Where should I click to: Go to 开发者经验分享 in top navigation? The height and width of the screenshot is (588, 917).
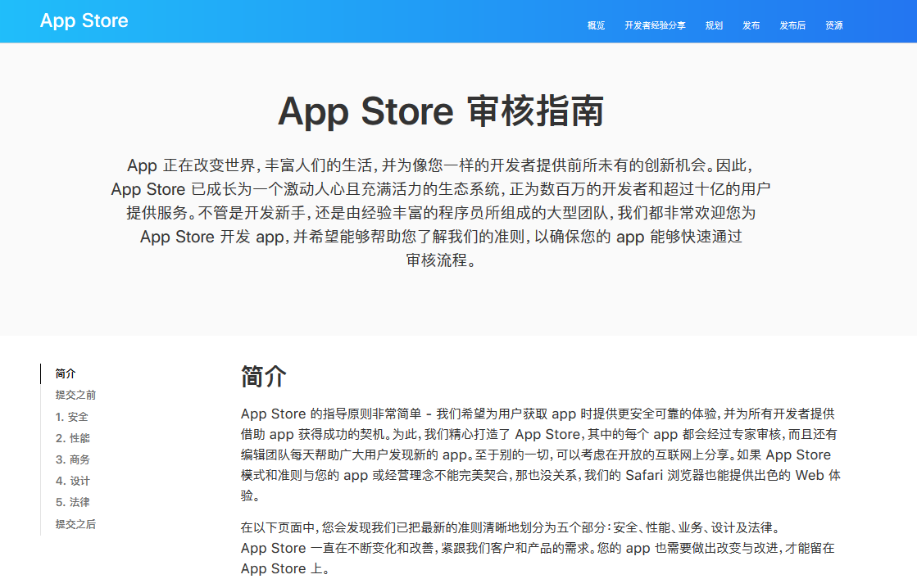pyautogui.click(x=655, y=25)
